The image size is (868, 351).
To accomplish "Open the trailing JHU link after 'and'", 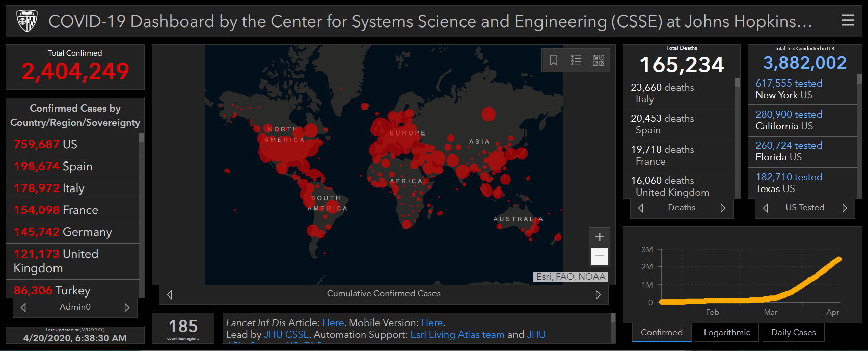I will (536, 334).
